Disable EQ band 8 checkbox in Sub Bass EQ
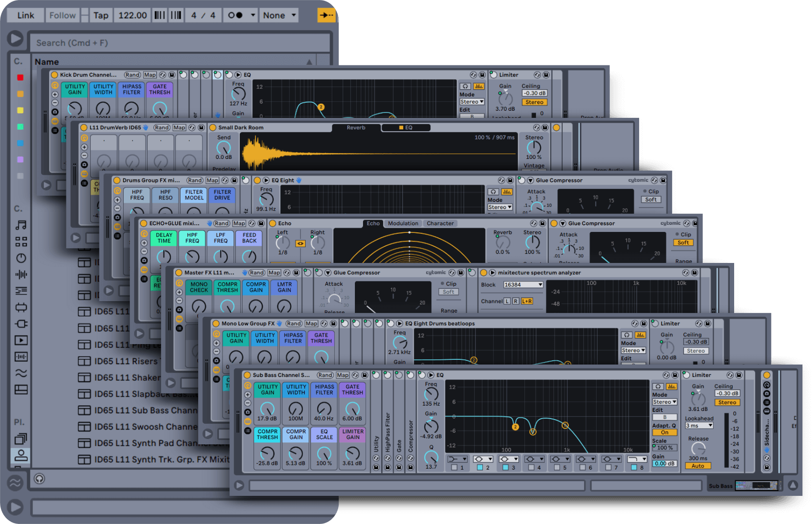 coord(634,468)
